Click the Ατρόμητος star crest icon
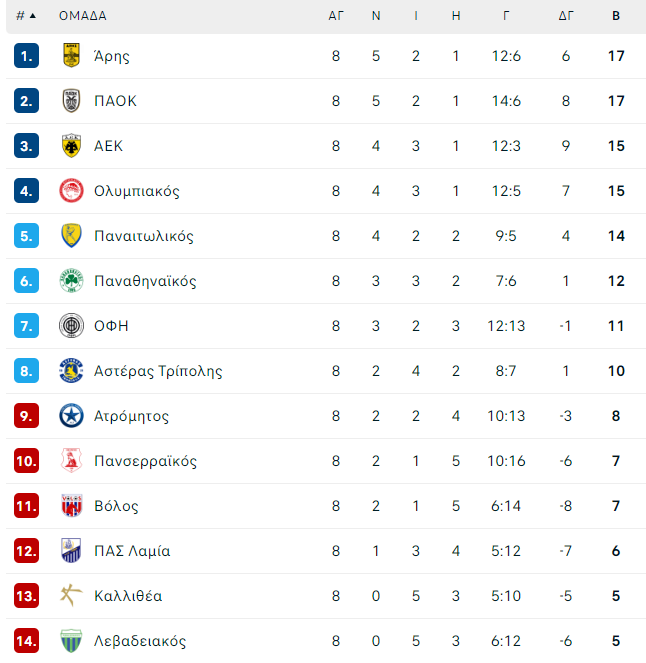This screenshot has width=646, height=663. (x=71, y=416)
